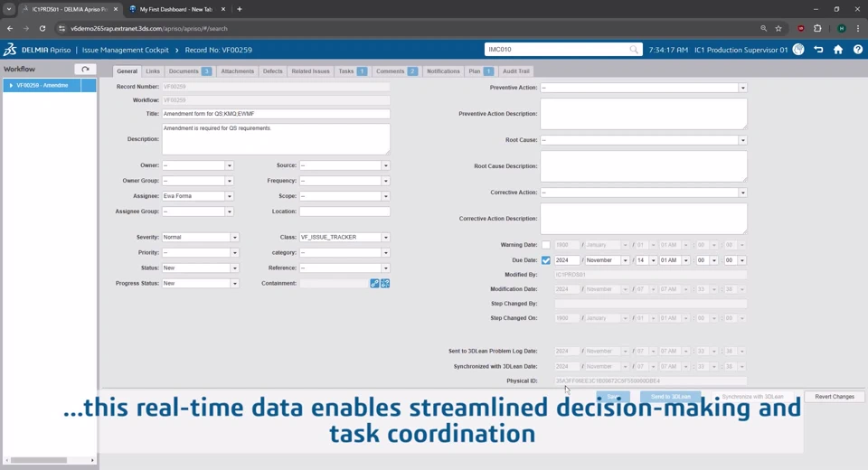Click the Root Cause Description text area
868x470 pixels.
click(644, 166)
